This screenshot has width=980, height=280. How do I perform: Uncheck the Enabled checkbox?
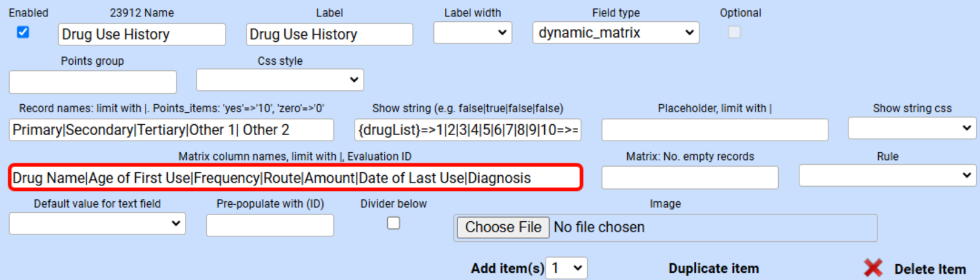[23, 32]
